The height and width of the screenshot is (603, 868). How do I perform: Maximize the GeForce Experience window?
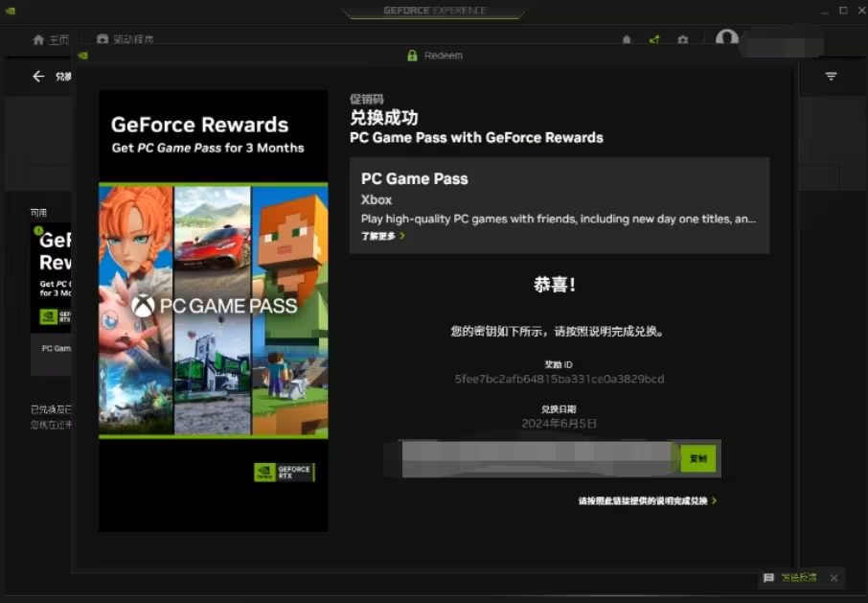tap(843, 11)
